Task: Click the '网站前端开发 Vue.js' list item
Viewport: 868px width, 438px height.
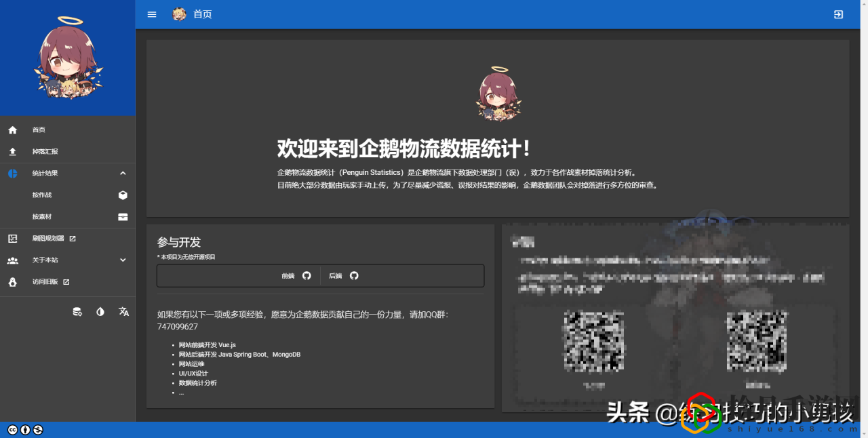Action: [x=208, y=345]
